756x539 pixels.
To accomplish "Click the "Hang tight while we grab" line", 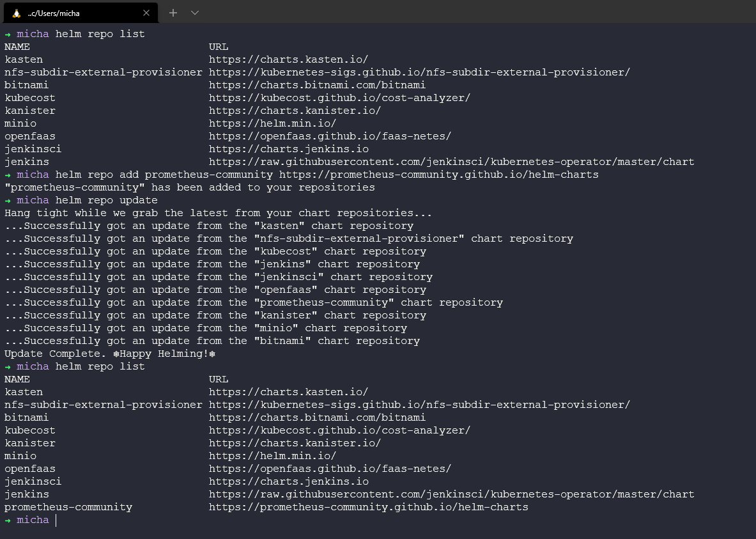I will [x=218, y=213].
